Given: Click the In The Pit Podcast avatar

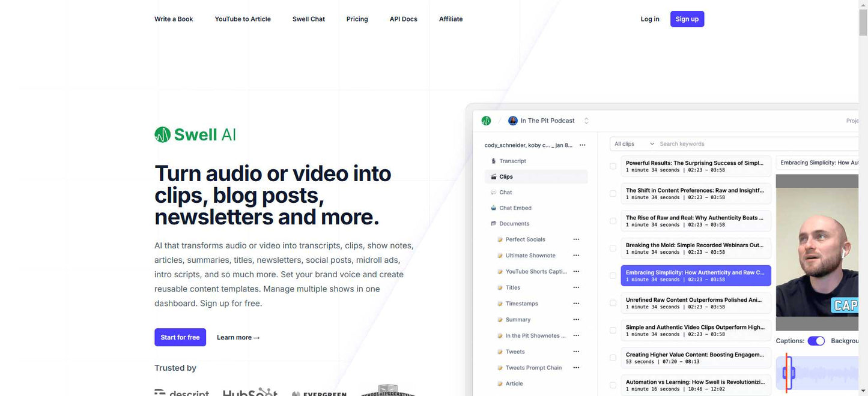Looking at the screenshot, I should [513, 121].
